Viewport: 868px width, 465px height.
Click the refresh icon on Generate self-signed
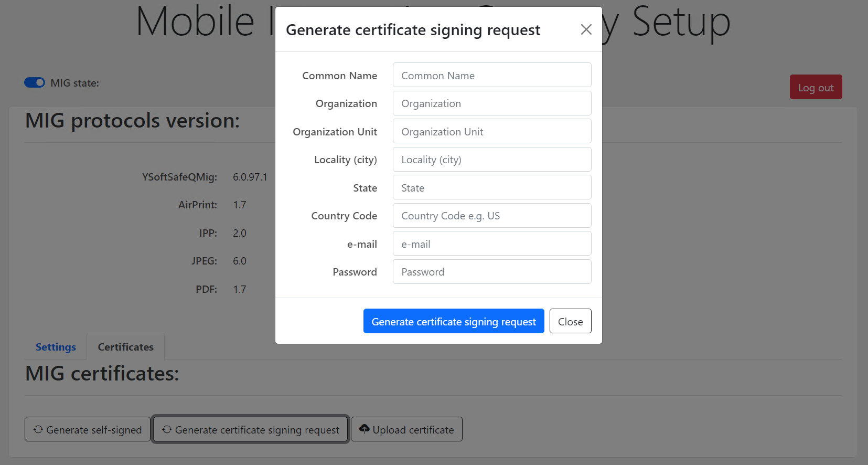(38, 429)
